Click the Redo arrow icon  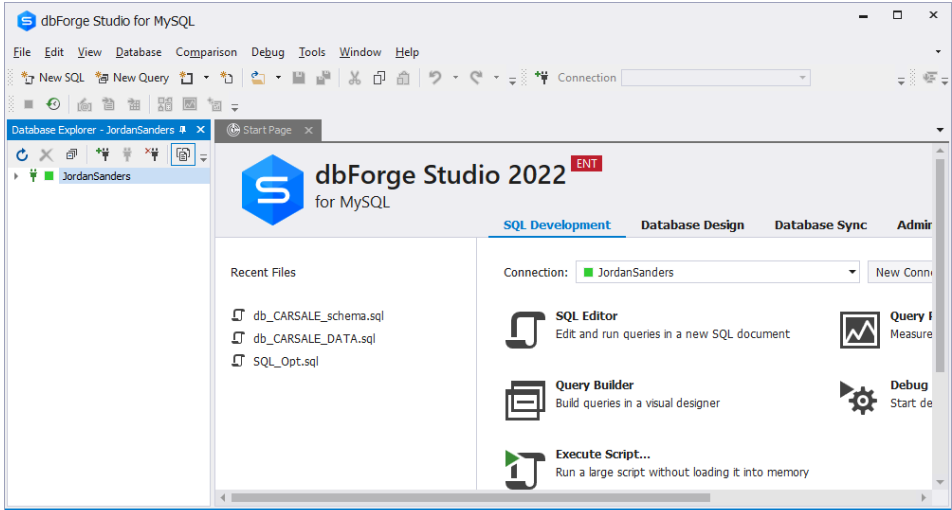click(x=476, y=78)
